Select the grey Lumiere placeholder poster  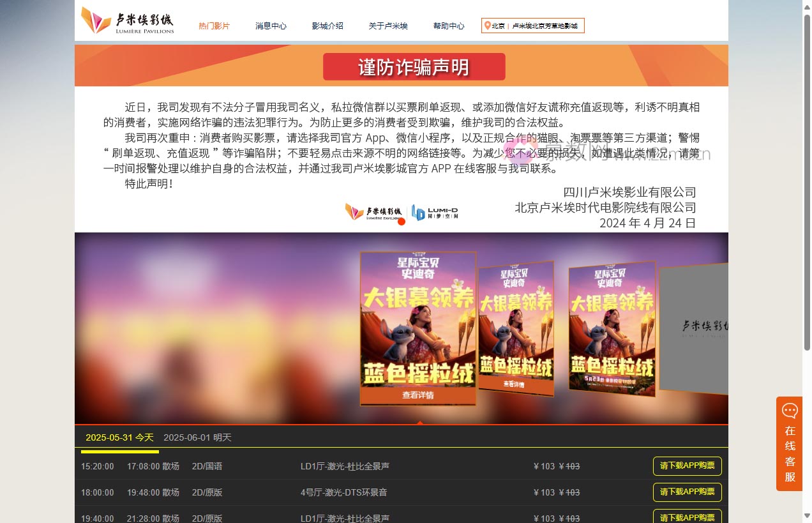tap(694, 329)
